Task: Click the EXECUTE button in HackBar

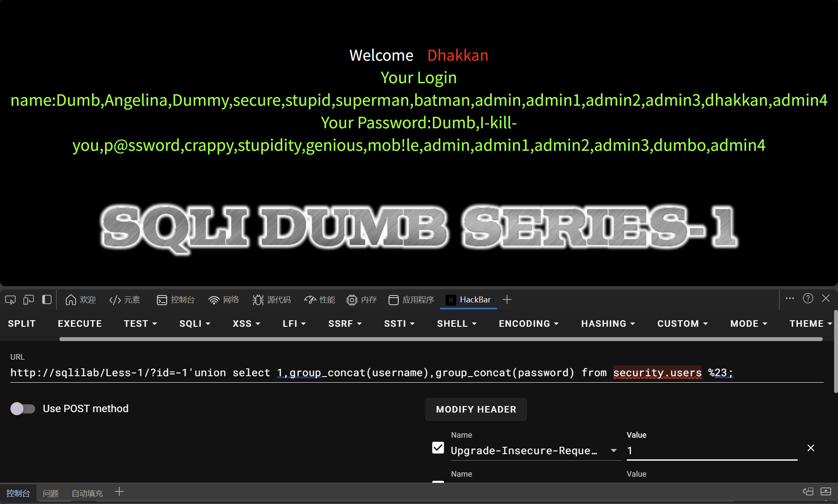Action: click(x=80, y=324)
